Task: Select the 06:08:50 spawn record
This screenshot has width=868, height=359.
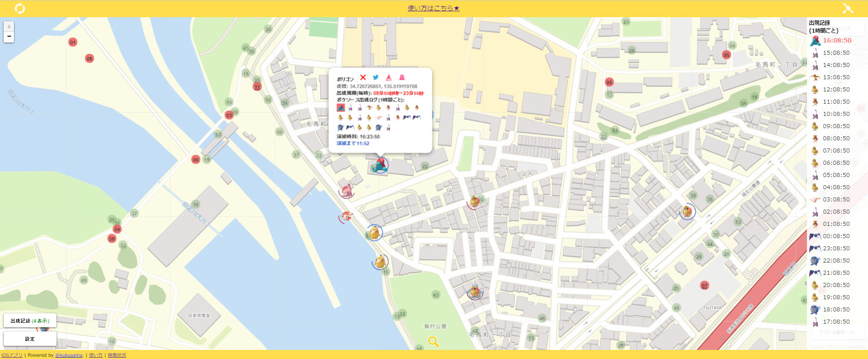Action: 831,163
